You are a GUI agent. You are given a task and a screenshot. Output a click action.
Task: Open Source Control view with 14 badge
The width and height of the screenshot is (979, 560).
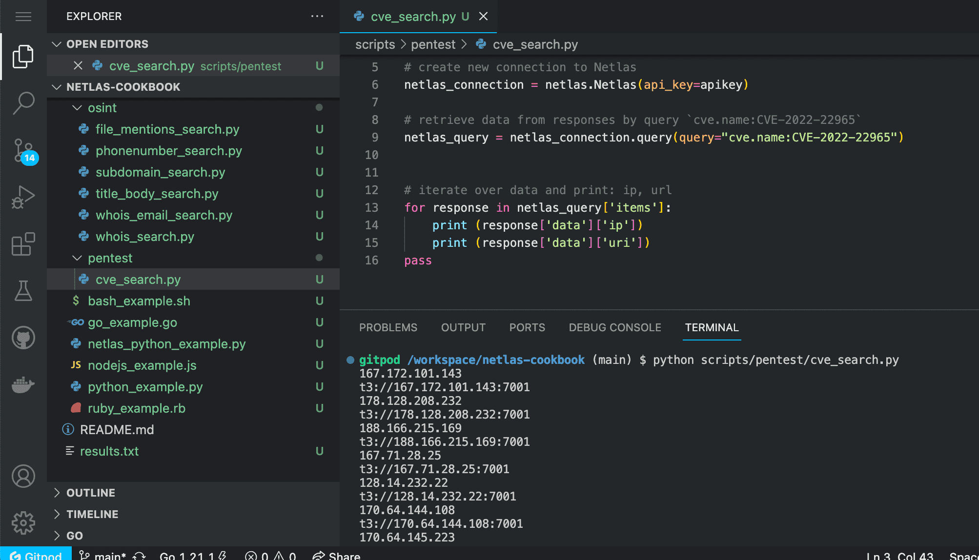pos(23,150)
